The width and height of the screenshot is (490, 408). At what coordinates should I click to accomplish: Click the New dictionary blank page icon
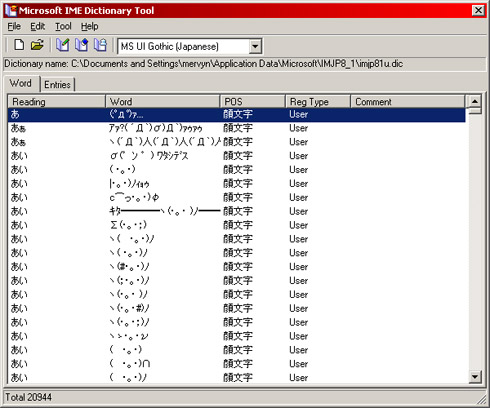coord(19,45)
